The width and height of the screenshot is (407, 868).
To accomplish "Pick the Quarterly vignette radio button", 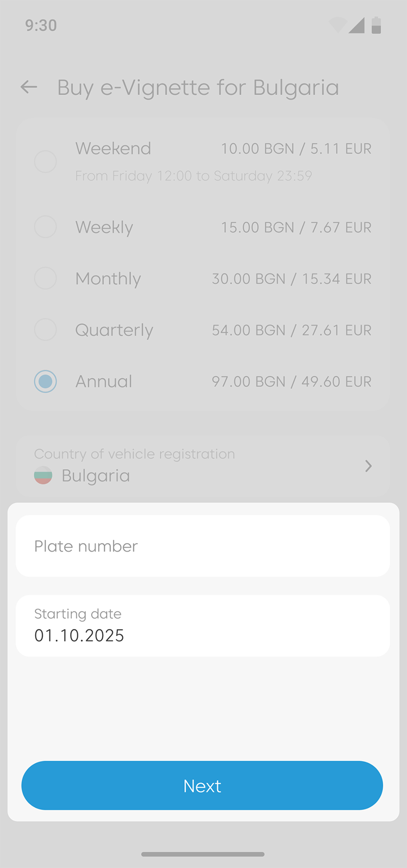I will click(x=45, y=330).
